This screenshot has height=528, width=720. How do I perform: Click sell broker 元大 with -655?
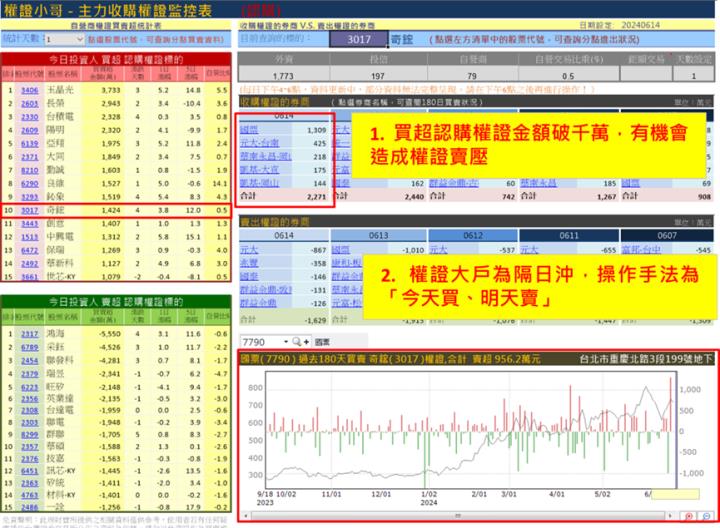point(529,250)
